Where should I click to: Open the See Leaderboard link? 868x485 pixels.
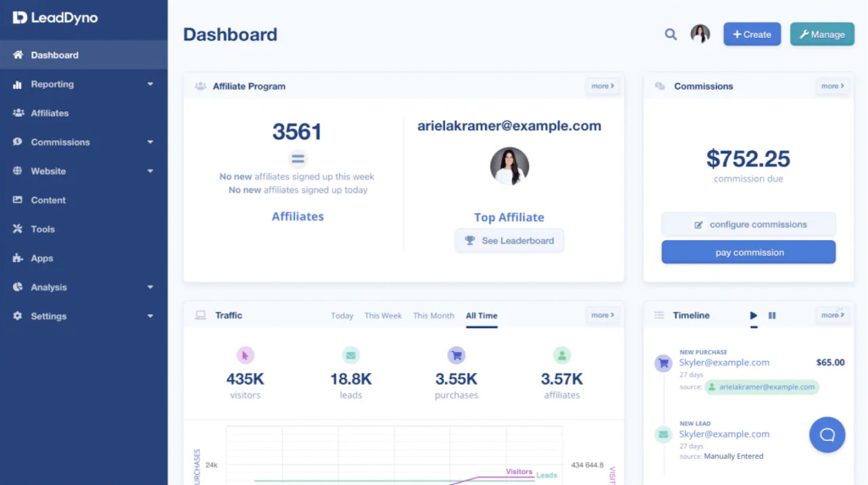(509, 240)
